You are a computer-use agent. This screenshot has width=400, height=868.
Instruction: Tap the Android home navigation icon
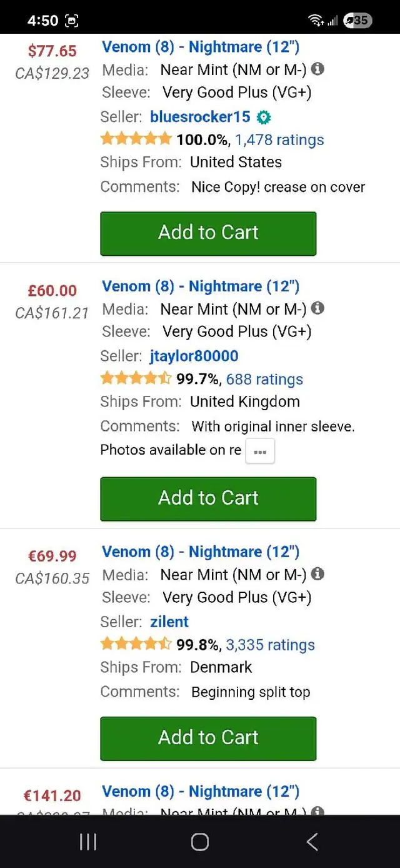pyautogui.click(x=200, y=842)
